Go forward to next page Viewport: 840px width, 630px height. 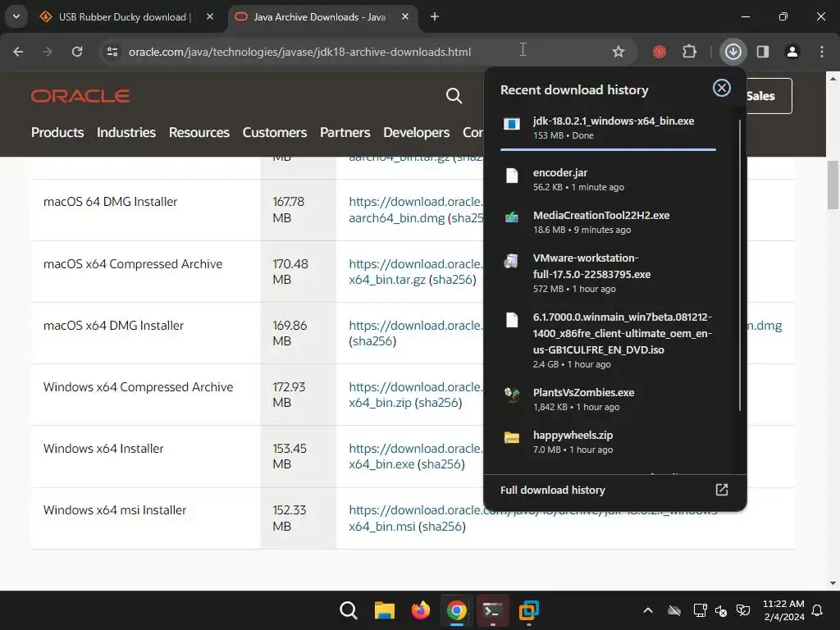coord(48,52)
